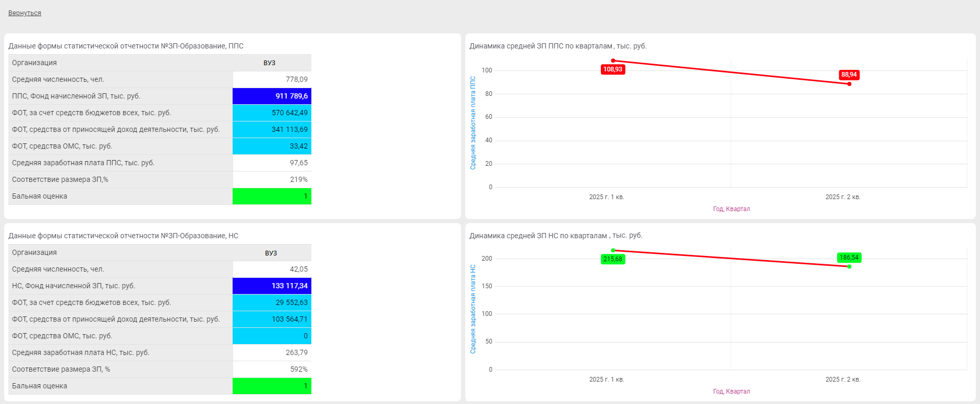
Task: Click the green Бальная оценка cell in НС table
Action: (x=272, y=386)
